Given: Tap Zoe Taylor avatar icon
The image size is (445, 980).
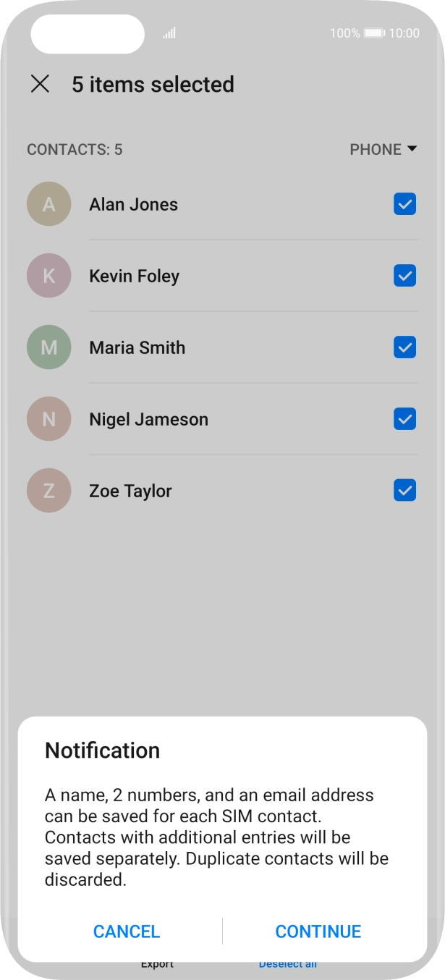Looking at the screenshot, I should pyautogui.click(x=48, y=491).
